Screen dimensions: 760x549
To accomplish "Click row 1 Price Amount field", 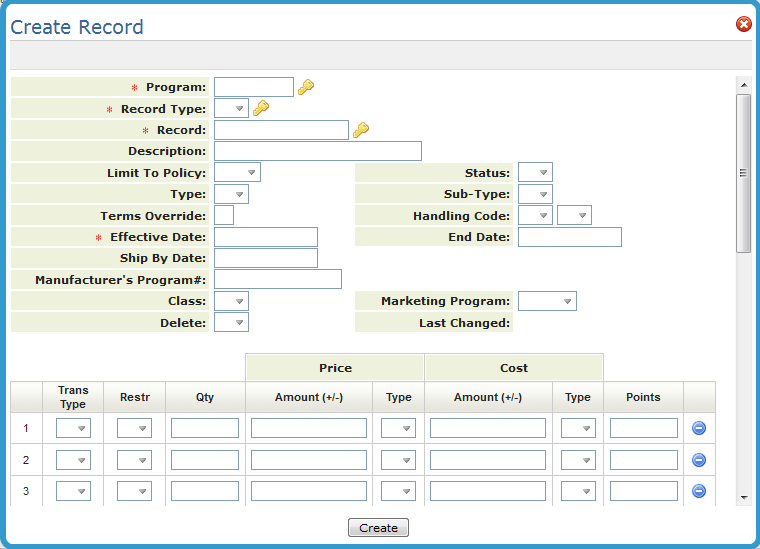I will pos(308,428).
